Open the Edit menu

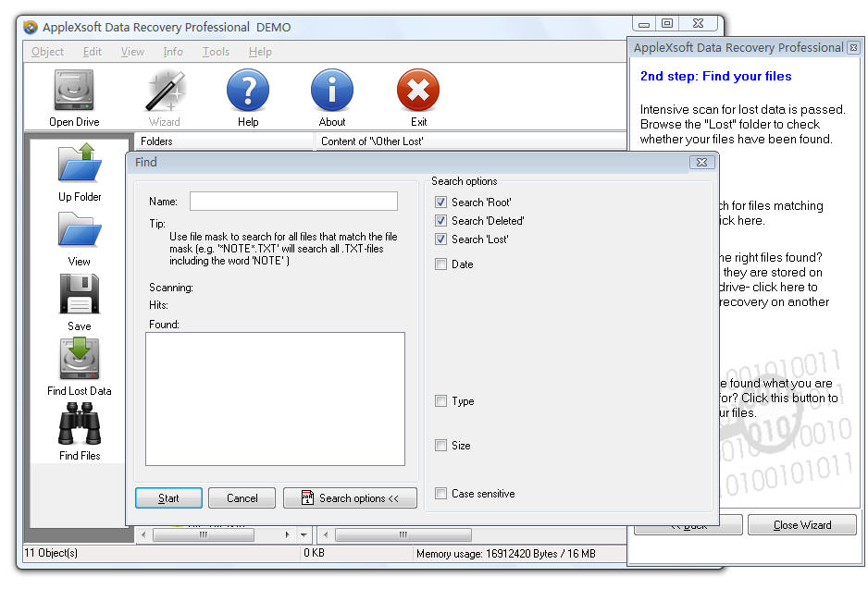[x=93, y=52]
